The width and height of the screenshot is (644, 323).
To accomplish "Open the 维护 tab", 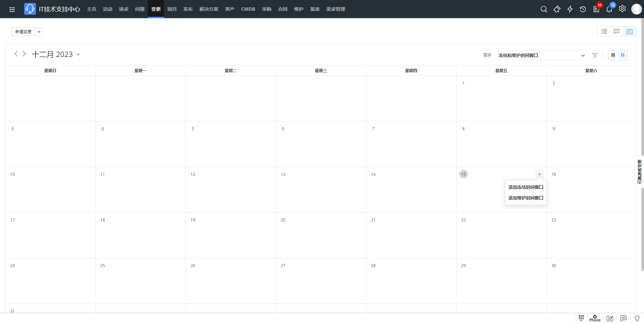I will 299,9.
